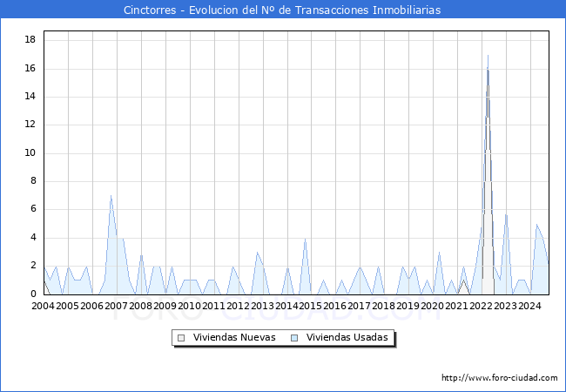This screenshot has width=566, height=392.
Task: Click the y-axis value 16
Action: pos(30,68)
